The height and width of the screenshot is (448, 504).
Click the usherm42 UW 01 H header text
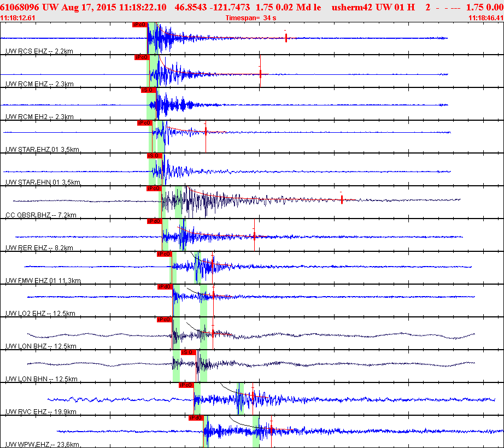[373, 7]
